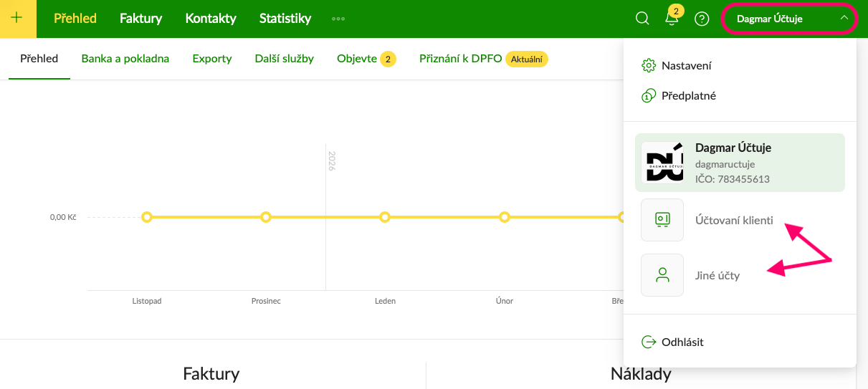868x389 pixels.
Task: Click the Jiné účty person icon
Action: (662, 275)
